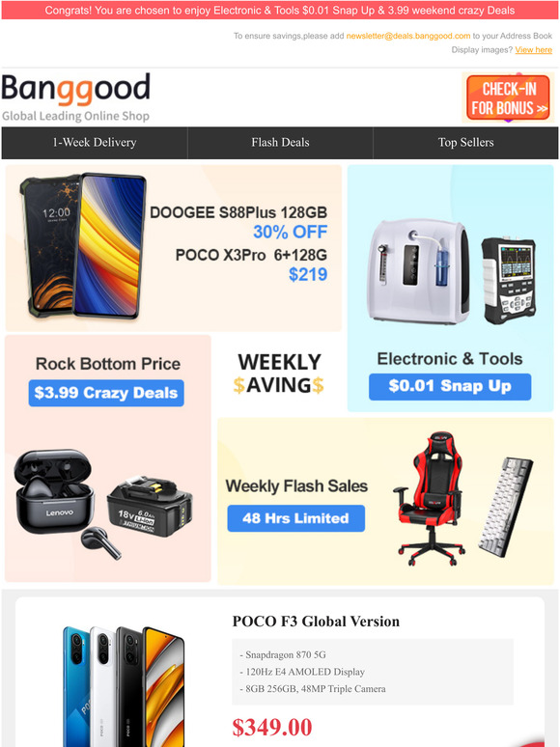Open the newsletter@deals.banggood.com email link
This screenshot has width=560, height=747.
(x=408, y=36)
